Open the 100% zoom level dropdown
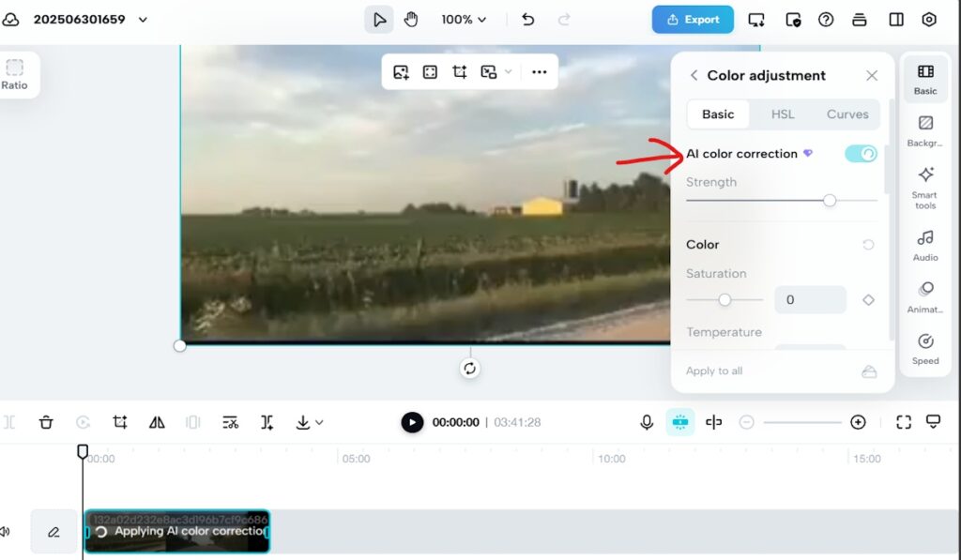The image size is (961, 560). coord(465,19)
